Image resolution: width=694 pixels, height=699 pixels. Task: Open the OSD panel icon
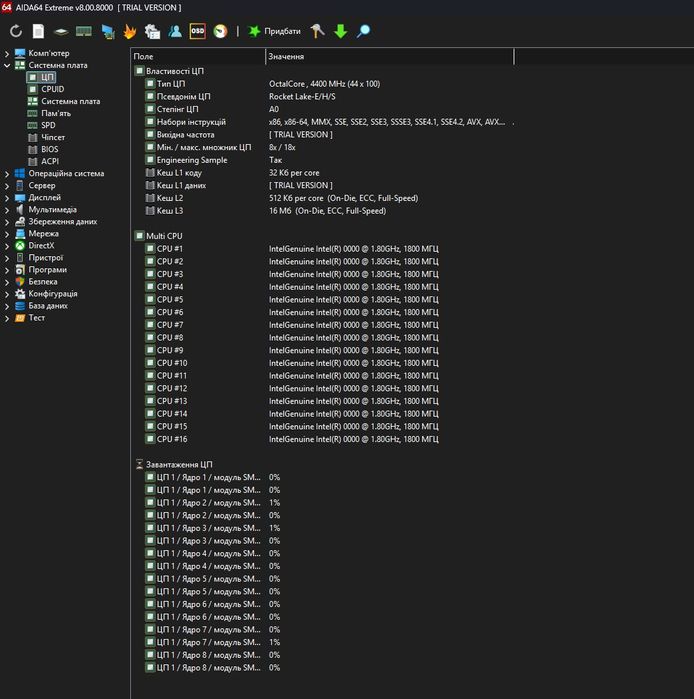click(198, 31)
